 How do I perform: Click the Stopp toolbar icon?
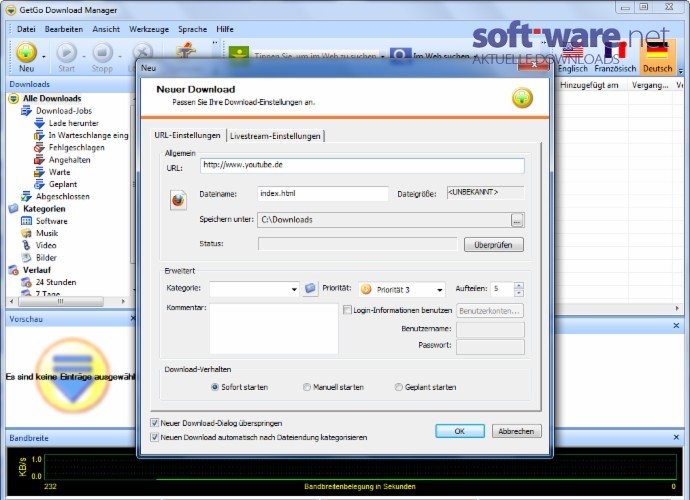(x=102, y=52)
